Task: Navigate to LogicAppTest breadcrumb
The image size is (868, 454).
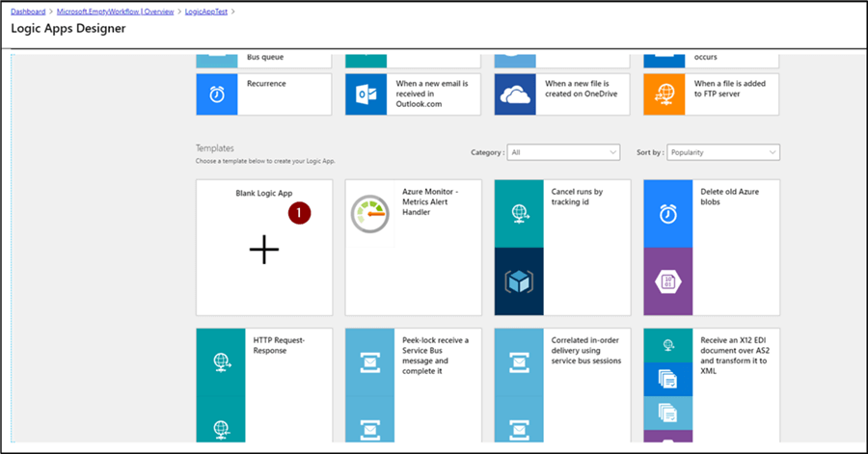Action: (x=208, y=11)
